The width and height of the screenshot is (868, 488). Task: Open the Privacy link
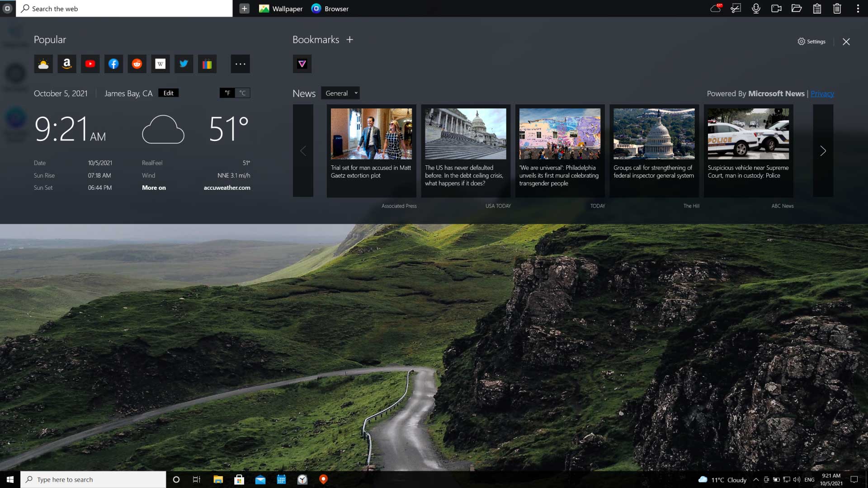tap(822, 94)
